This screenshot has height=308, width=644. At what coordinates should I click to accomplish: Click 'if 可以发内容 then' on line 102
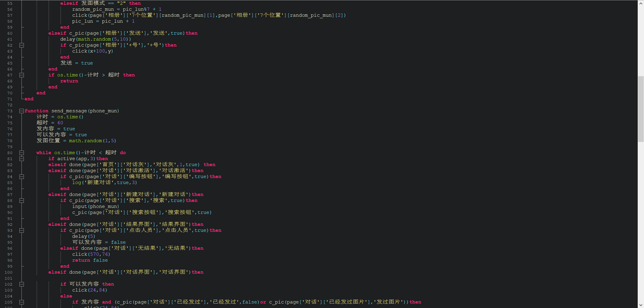pos(87,284)
